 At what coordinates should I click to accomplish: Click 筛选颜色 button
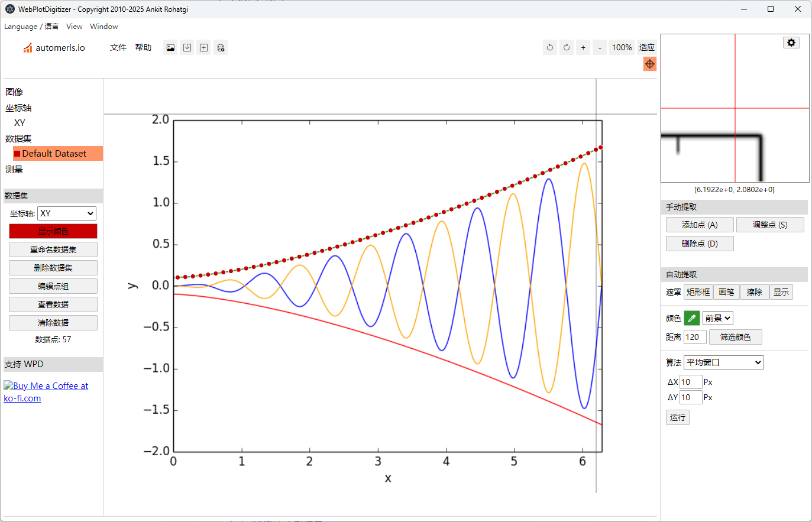click(736, 337)
